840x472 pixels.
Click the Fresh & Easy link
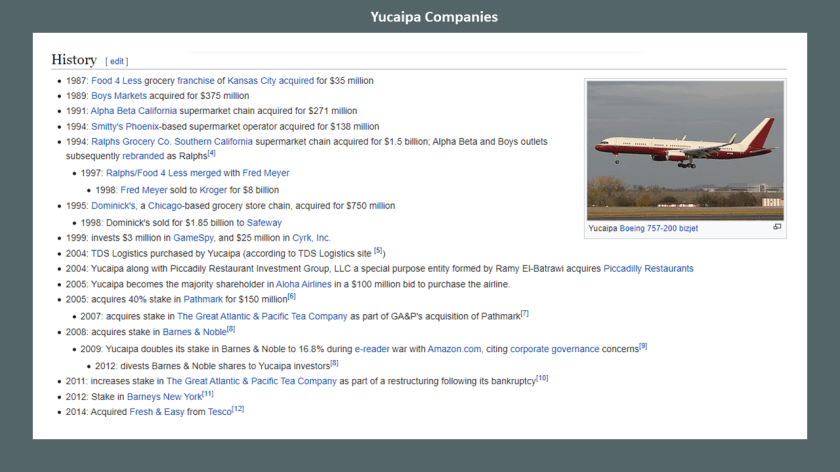point(156,412)
